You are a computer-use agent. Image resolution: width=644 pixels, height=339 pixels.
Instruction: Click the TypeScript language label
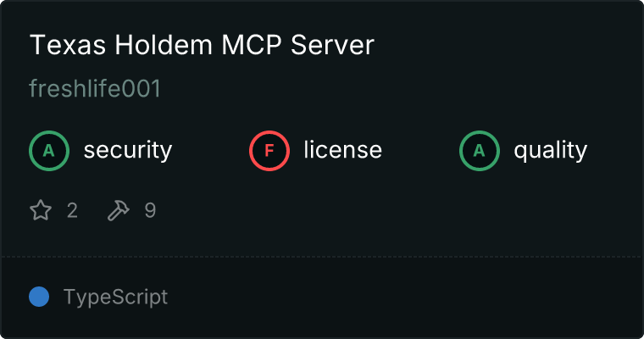(x=115, y=297)
